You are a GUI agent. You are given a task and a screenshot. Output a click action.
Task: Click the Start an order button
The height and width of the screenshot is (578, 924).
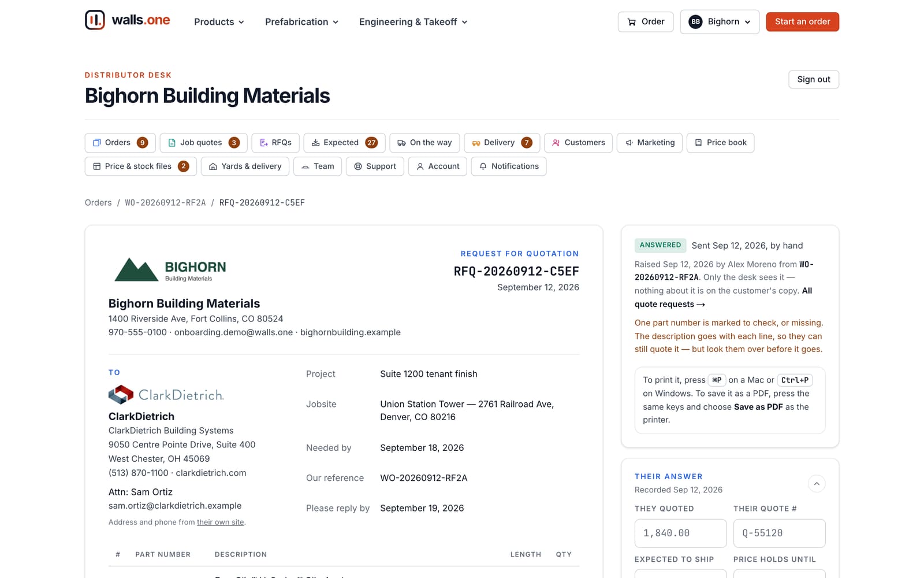802,22
